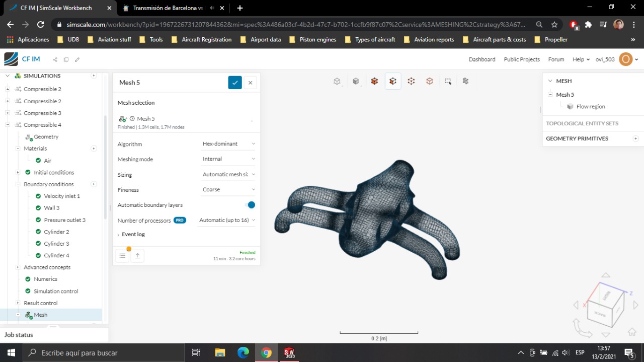The image size is (644, 362).
Task: Open Simulation control settings
Action: point(56,291)
